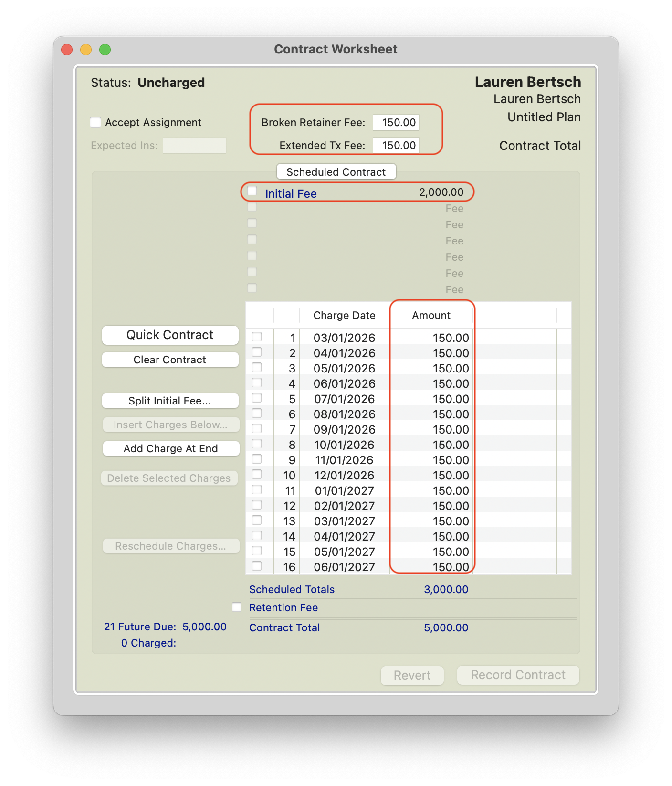Screen dimensions: 672x786
Task: Click the Reschedule Charges button
Action: pyautogui.click(x=171, y=546)
